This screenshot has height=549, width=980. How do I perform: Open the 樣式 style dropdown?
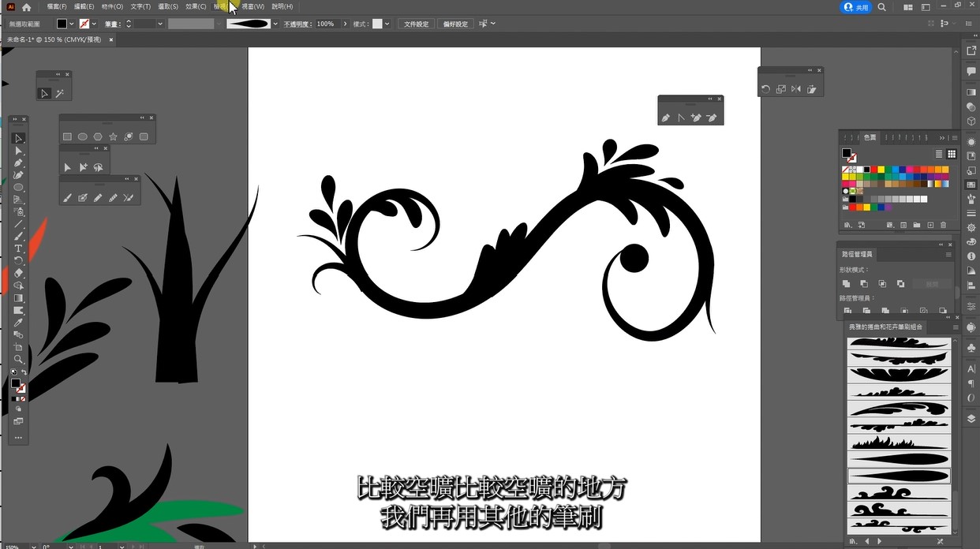[x=387, y=24]
